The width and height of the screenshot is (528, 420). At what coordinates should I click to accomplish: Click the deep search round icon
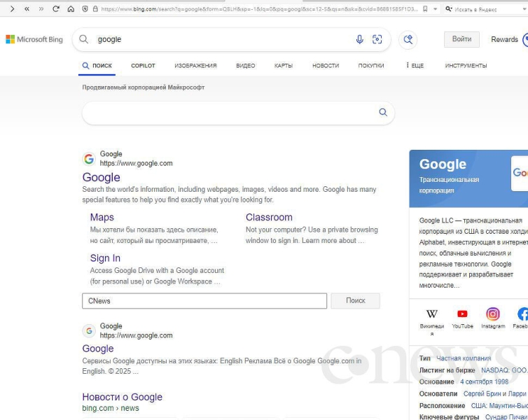coord(408,39)
